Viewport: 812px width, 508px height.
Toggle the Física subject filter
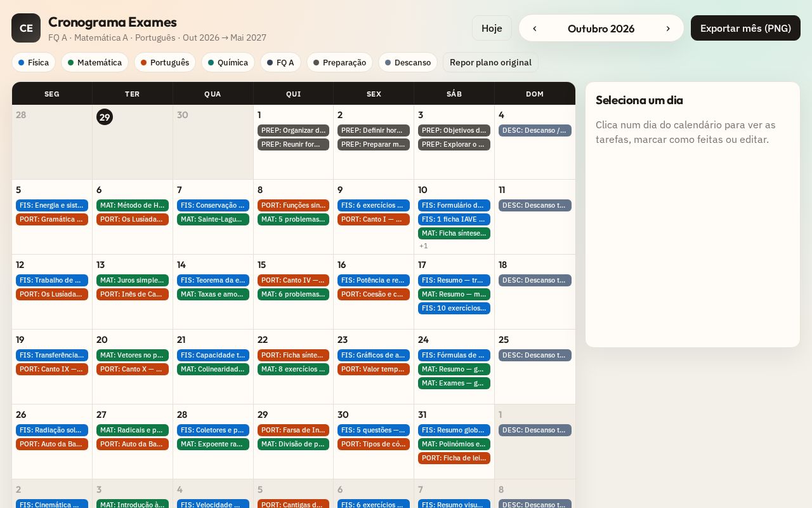tap(34, 62)
